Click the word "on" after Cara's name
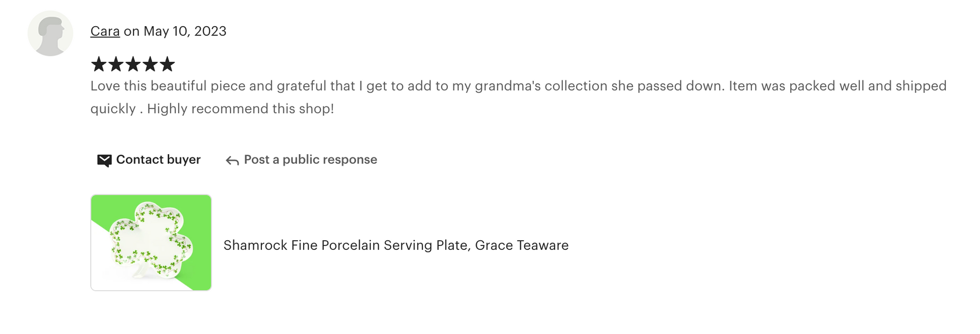The image size is (980, 334). pos(131,31)
